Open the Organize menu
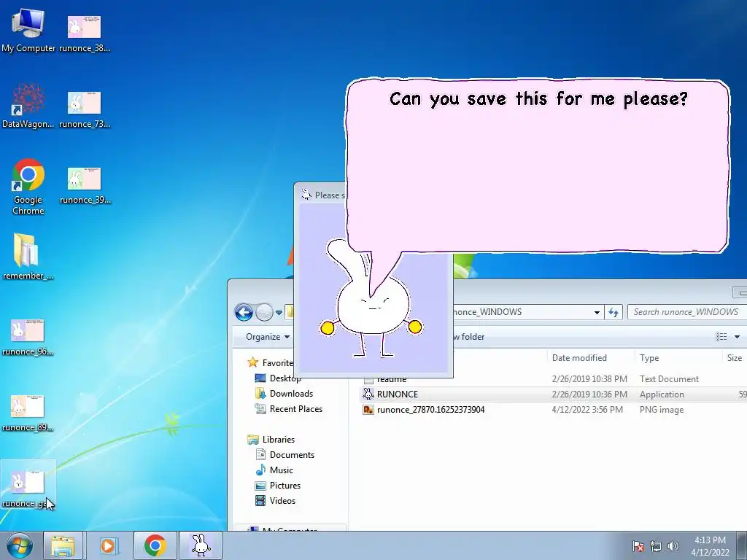 [267, 337]
